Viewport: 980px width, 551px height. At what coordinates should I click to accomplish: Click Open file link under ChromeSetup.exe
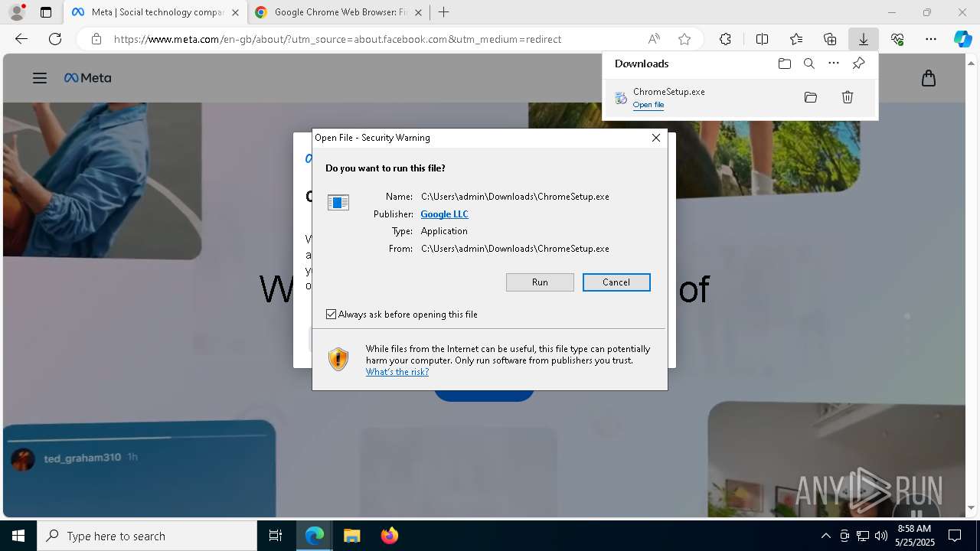[648, 105]
